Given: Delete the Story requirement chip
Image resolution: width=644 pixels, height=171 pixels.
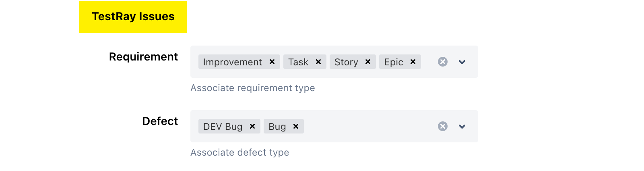Looking at the screenshot, I should [x=368, y=62].
